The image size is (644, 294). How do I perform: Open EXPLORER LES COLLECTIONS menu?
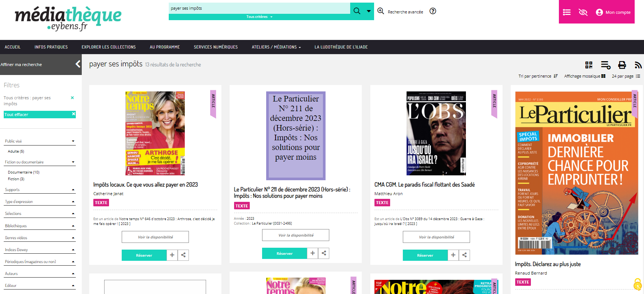[x=109, y=47]
